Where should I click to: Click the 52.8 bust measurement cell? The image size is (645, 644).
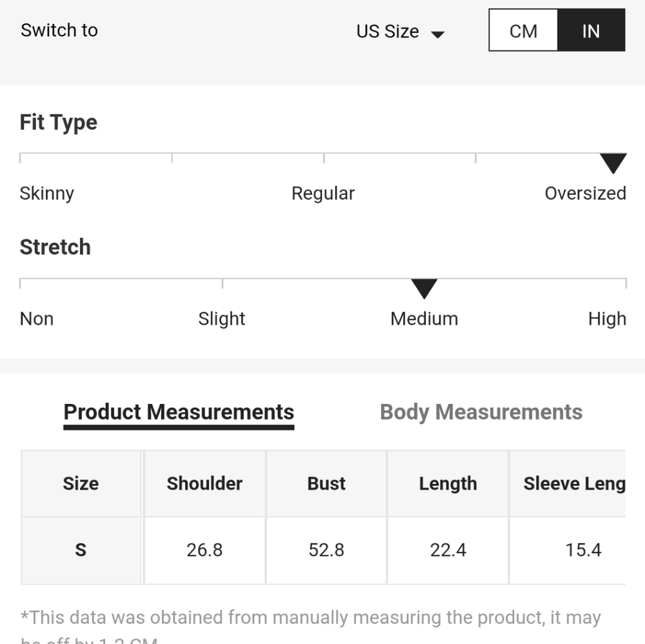coord(326,550)
